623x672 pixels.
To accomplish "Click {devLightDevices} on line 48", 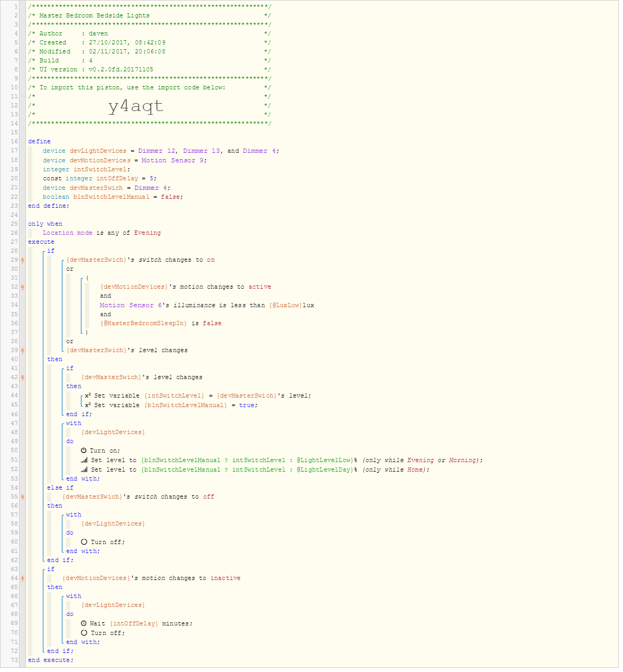I will (113, 432).
